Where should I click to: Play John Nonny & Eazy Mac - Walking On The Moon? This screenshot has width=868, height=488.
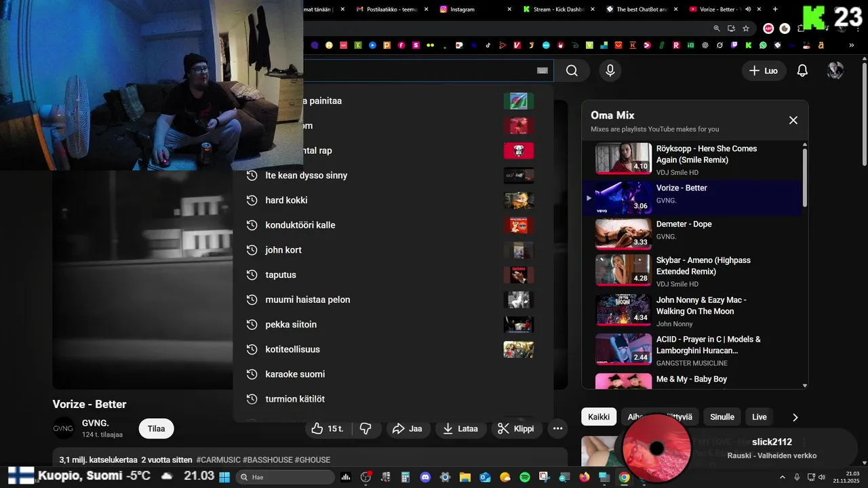point(692,311)
